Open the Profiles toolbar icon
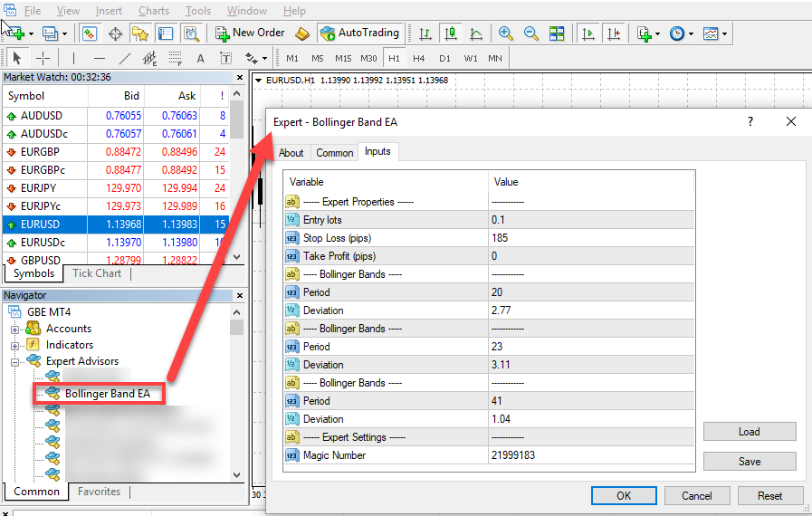The width and height of the screenshot is (812, 516). click(50, 33)
